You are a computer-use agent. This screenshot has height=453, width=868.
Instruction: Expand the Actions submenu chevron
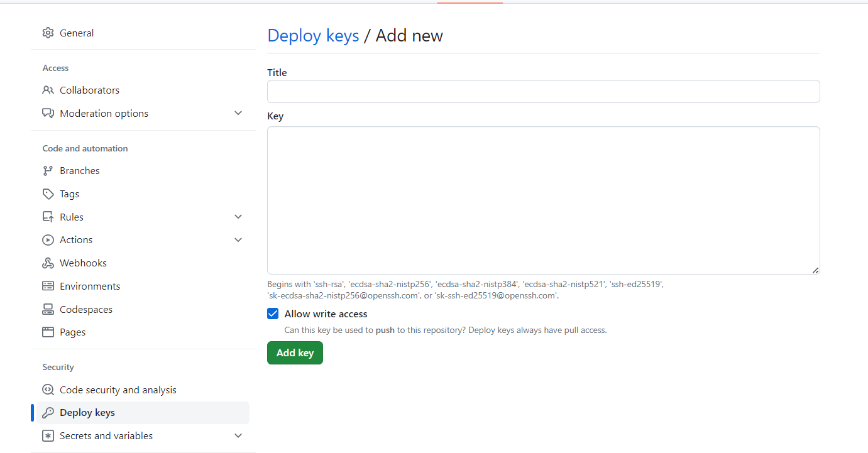click(238, 239)
